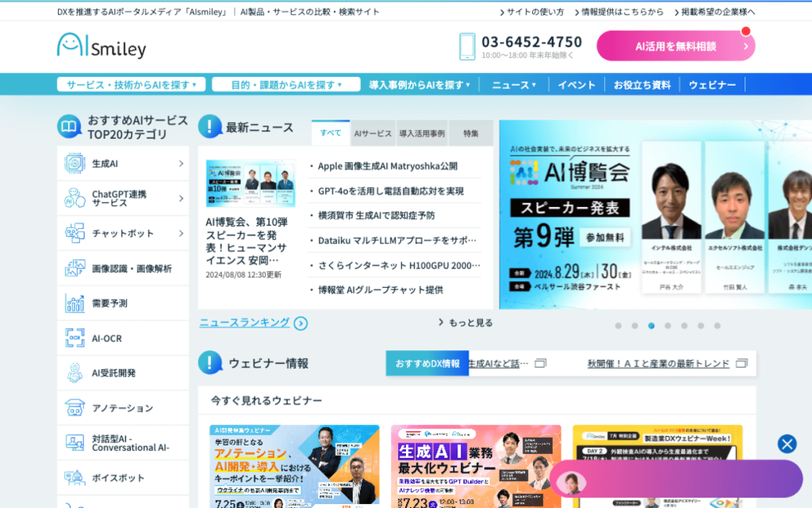Open the AI博覧会 news thumbnail image
The height and width of the screenshot is (508, 812).
pos(251,184)
